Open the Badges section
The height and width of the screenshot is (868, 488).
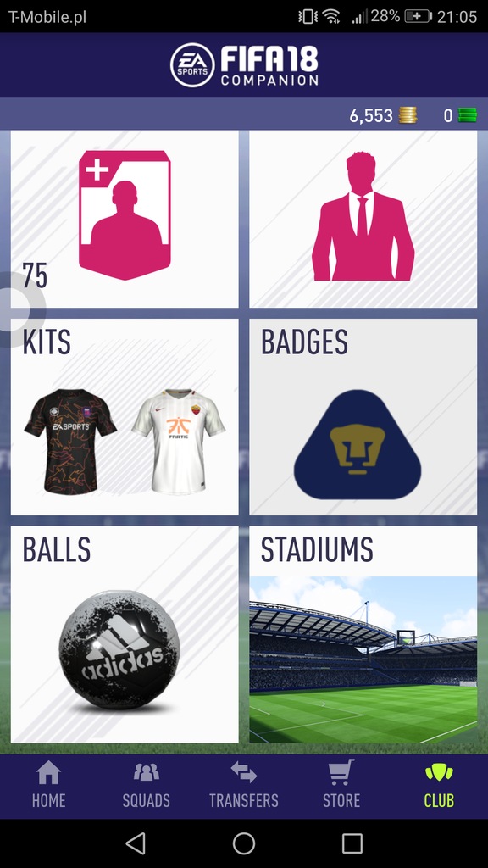363,417
